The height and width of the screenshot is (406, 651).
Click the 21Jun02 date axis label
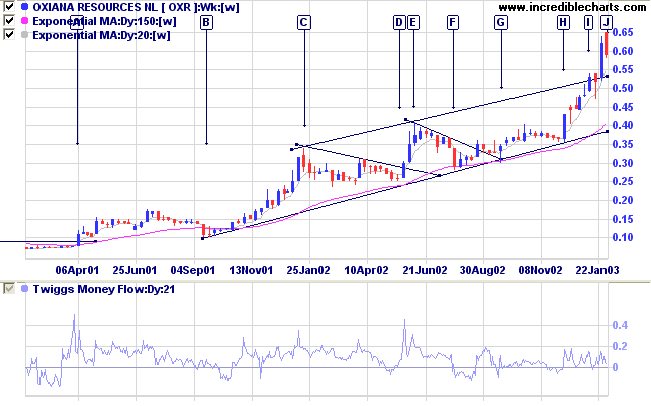pyautogui.click(x=425, y=271)
